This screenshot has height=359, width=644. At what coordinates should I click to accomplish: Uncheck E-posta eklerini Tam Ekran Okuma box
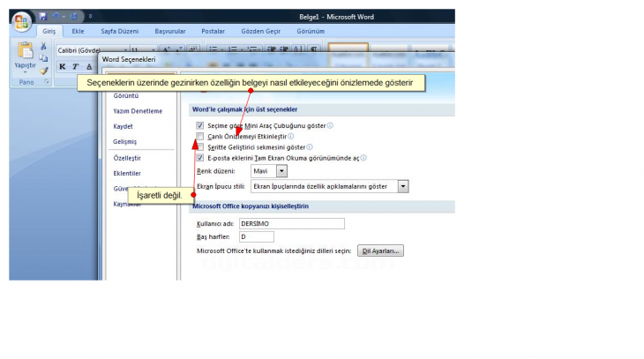pyautogui.click(x=199, y=158)
